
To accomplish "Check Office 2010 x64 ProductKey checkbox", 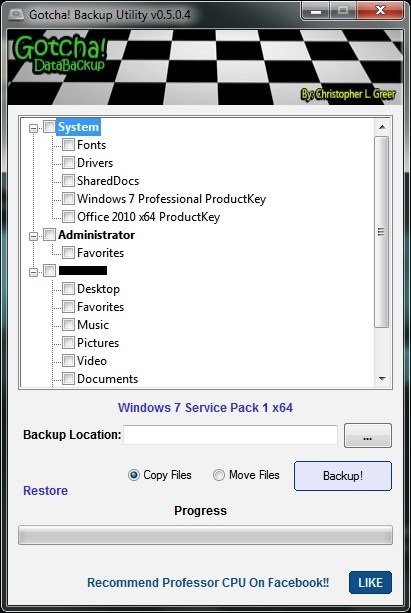I will click(x=68, y=217).
